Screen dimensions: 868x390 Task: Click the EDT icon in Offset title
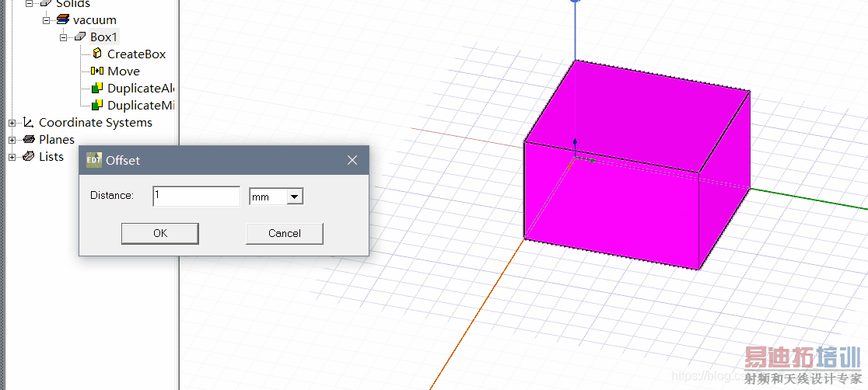click(x=94, y=160)
